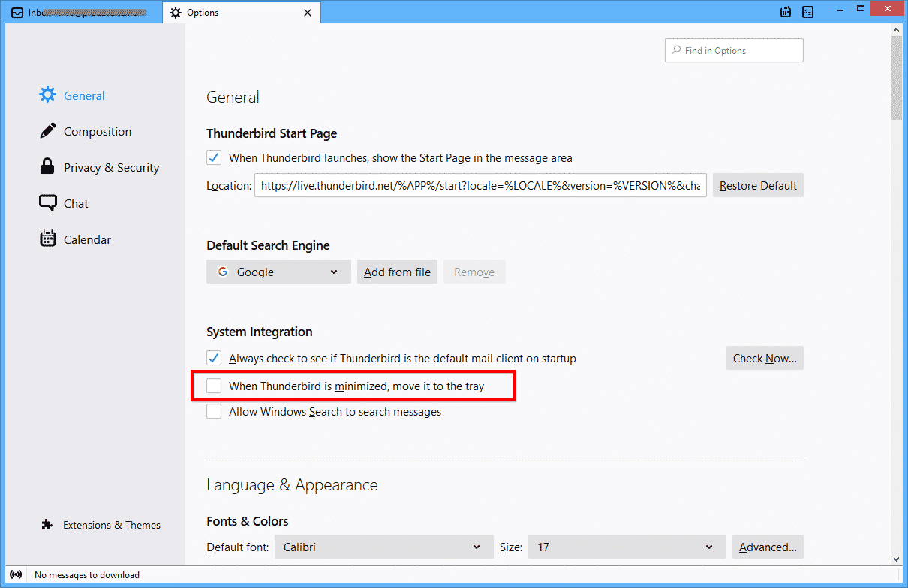Click Advanced fonts button
This screenshot has height=588, width=908.
(768, 547)
